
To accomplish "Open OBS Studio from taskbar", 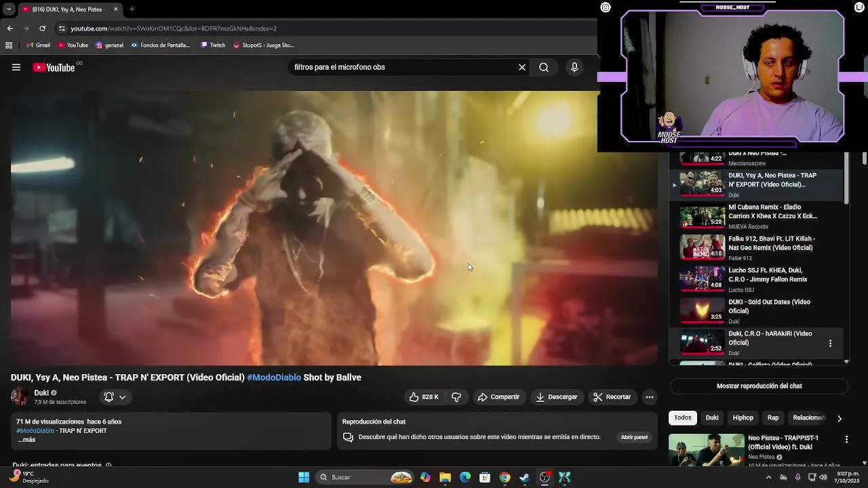I will tap(545, 477).
